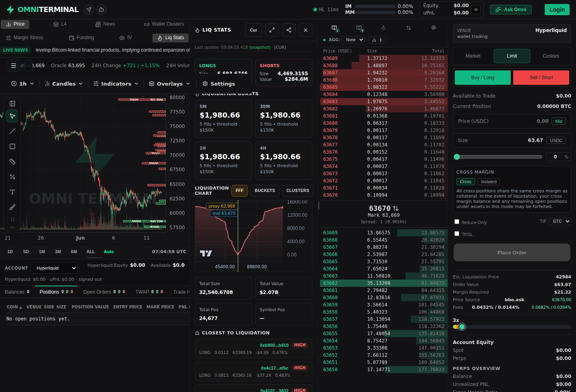Set price to Mid

(559, 121)
